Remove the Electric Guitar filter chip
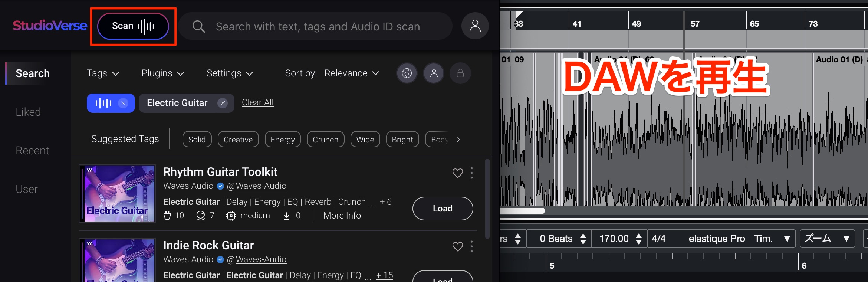 pos(223,103)
